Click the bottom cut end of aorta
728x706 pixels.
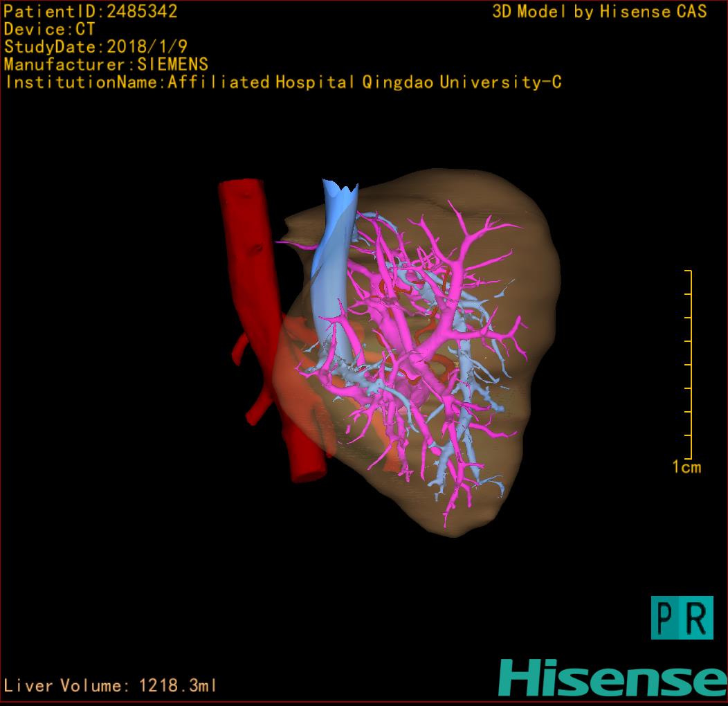point(309,471)
